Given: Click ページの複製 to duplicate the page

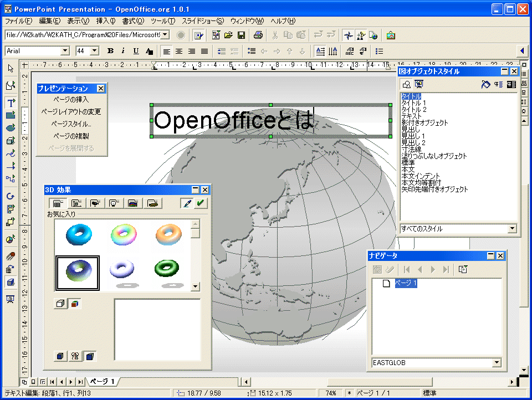Looking at the screenshot, I should click(x=71, y=136).
